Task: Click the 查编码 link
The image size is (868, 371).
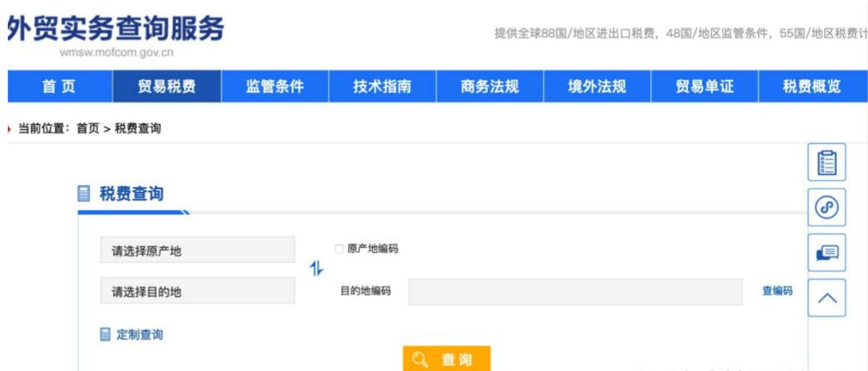Action: (777, 291)
